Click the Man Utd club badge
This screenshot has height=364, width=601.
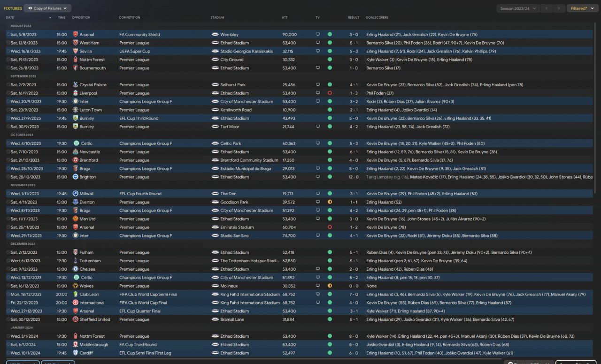tap(76, 219)
